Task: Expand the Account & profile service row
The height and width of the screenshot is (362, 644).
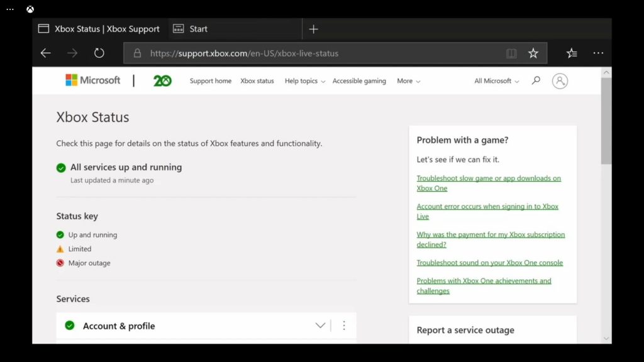Action: (x=320, y=326)
